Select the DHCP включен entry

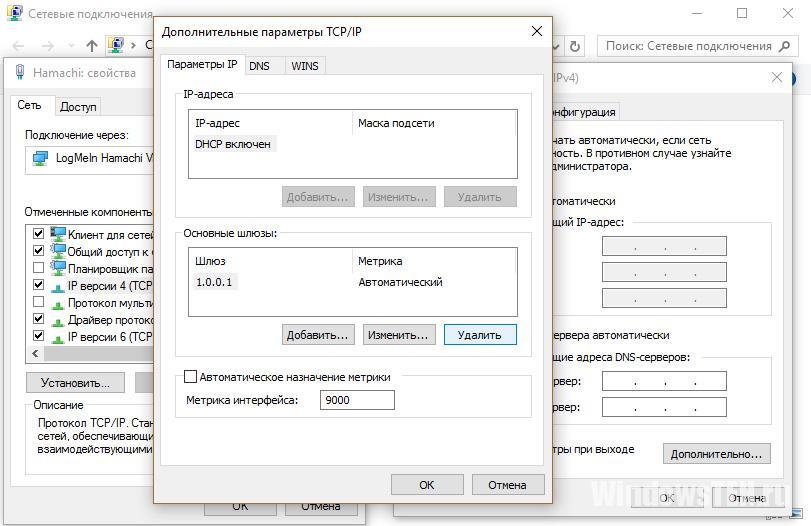[x=233, y=144]
